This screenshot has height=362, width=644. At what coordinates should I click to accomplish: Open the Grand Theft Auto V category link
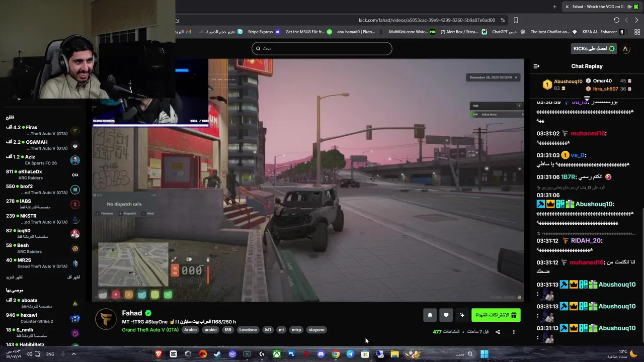click(x=150, y=330)
